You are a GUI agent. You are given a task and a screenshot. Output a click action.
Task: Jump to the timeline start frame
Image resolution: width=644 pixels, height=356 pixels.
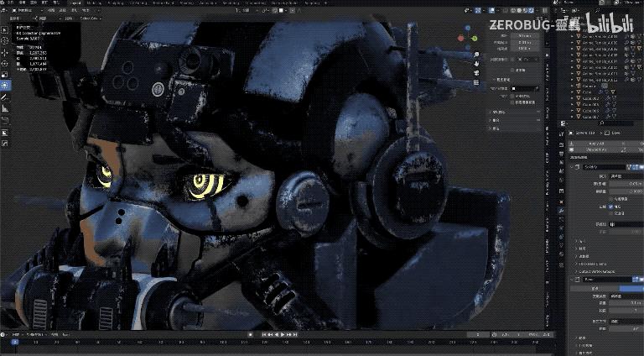click(264, 335)
